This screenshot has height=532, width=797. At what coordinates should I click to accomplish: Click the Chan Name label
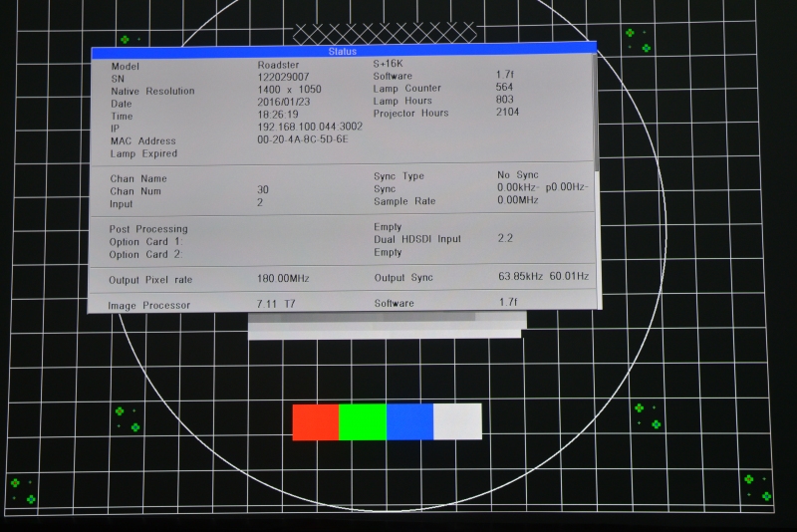(138, 179)
